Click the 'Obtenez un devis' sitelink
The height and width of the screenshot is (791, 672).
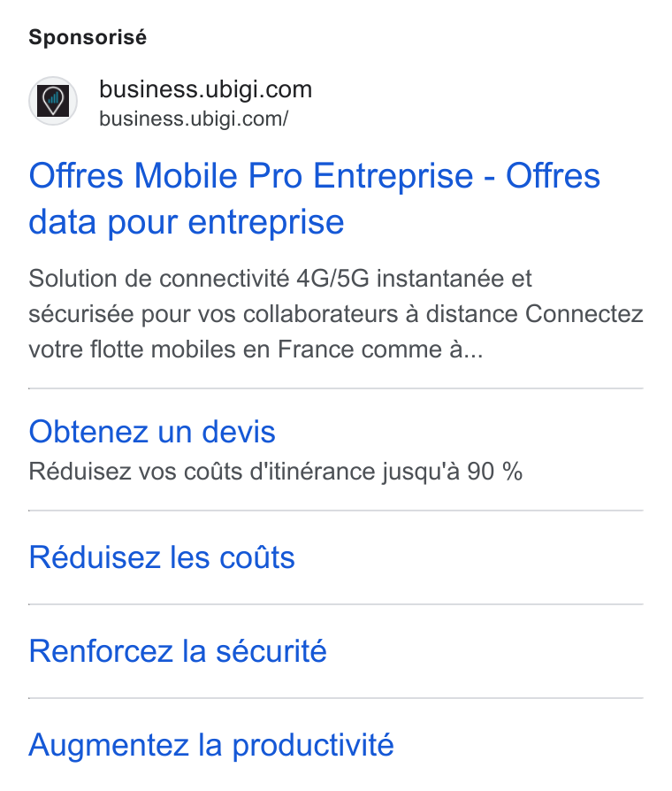(152, 432)
